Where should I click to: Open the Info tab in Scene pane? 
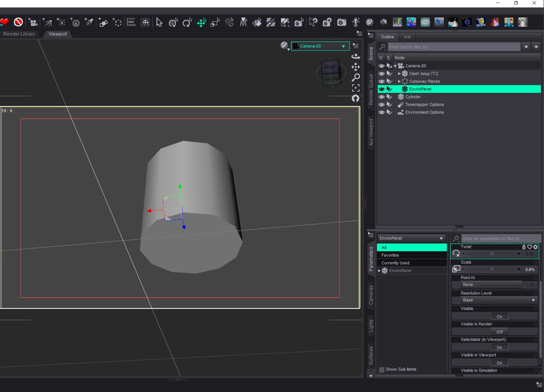[407, 37]
